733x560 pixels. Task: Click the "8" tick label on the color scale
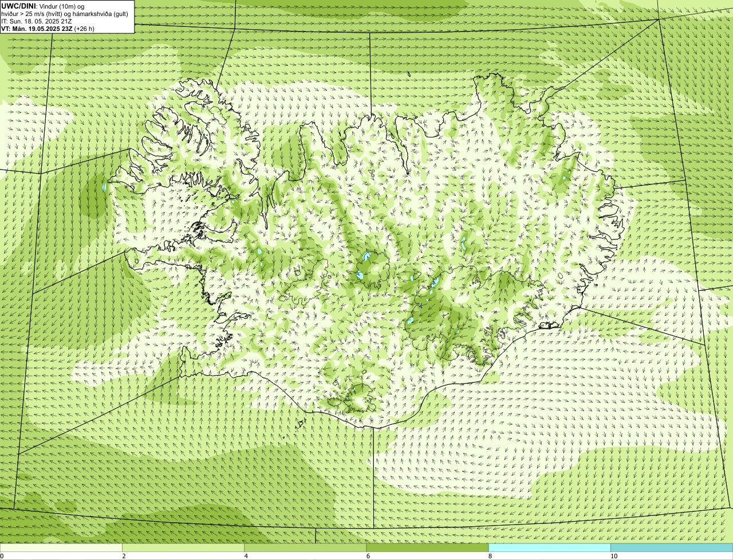(490, 556)
